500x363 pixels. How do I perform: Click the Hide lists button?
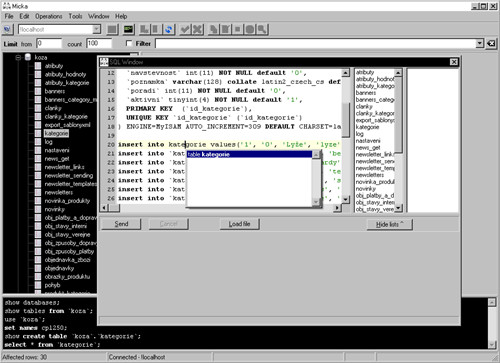click(390, 224)
